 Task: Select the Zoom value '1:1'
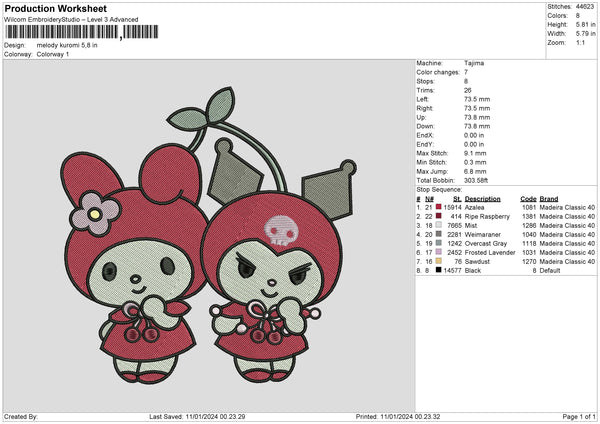click(580, 42)
